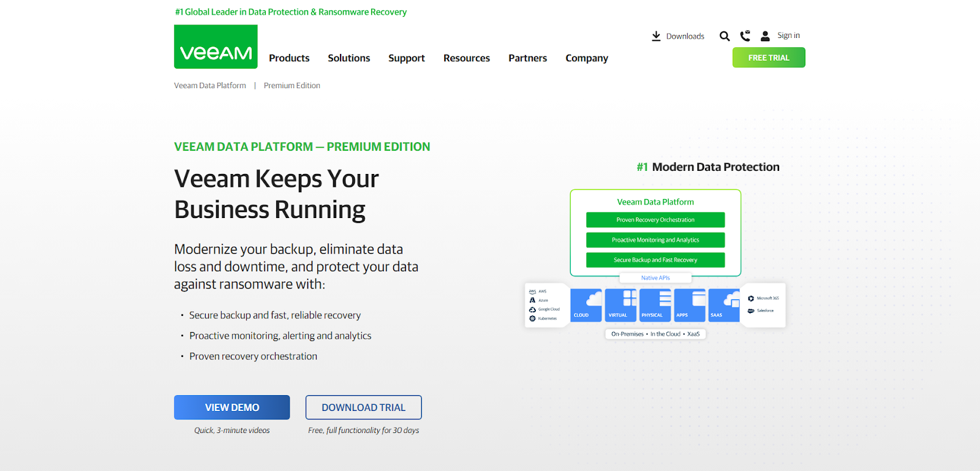Click the PHYSICAL tile in diagram
This screenshot has width=980, height=471.
coord(655,305)
